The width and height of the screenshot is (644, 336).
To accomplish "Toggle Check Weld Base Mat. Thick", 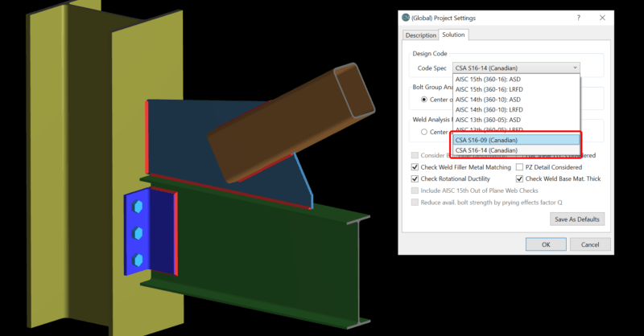I will (519, 178).
